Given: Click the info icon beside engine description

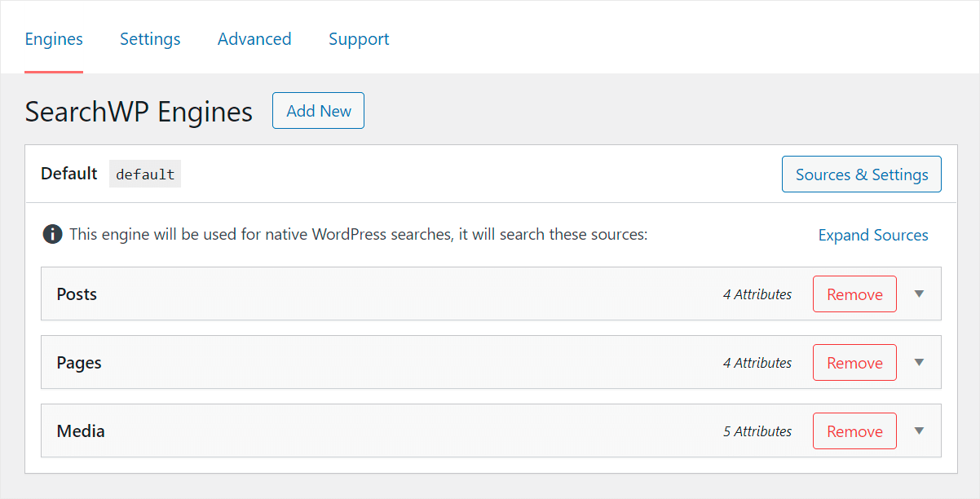Looking at the screenshot, I should tap(52, 235).
